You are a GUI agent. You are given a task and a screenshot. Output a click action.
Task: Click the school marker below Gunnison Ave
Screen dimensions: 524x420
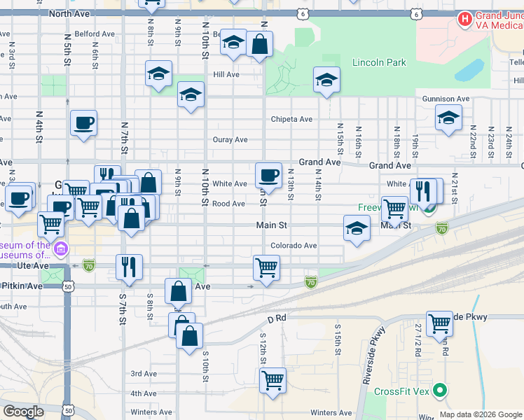(448, 118)
